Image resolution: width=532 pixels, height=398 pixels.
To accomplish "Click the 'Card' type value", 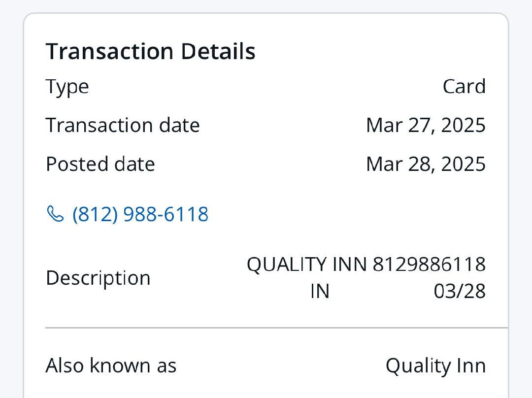I will [464, 87].
